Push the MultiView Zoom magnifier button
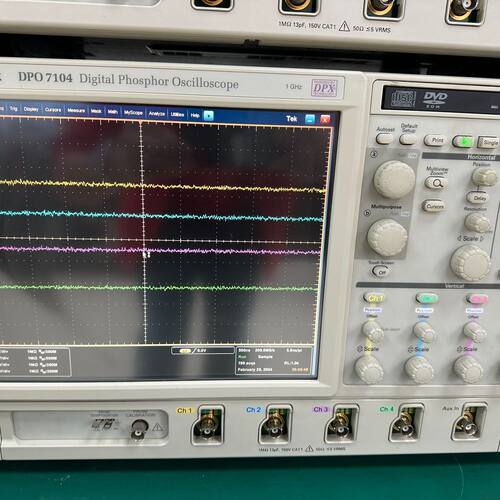 [x=436, y=183]
